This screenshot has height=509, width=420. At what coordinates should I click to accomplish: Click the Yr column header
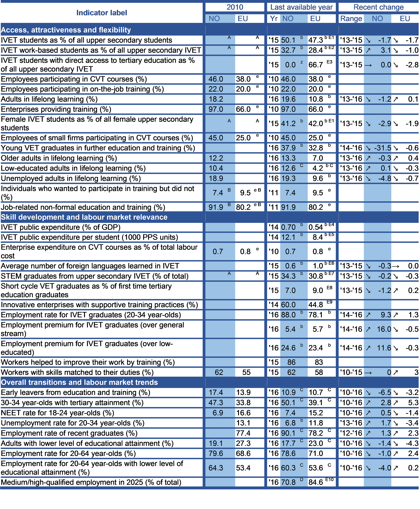click(x=274, y=19)
